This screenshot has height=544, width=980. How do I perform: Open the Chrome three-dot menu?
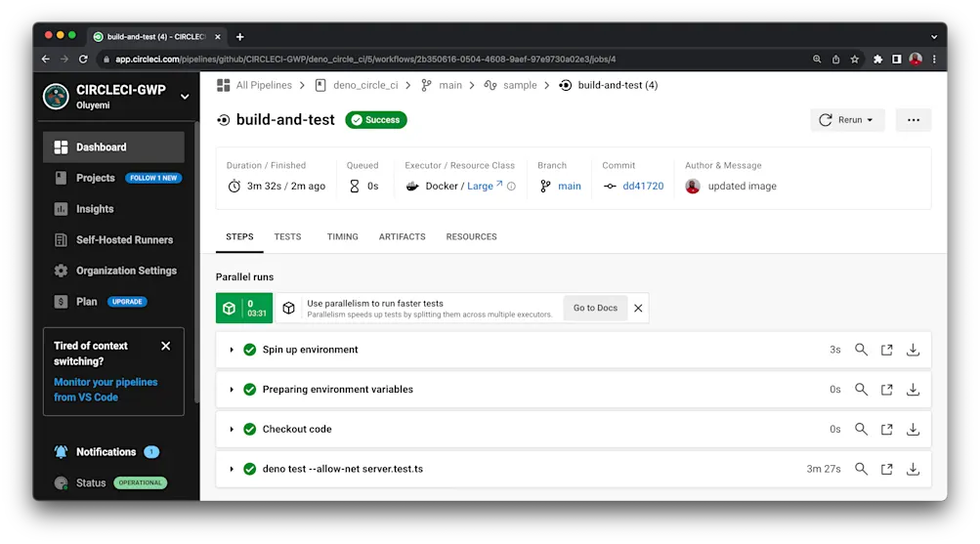[x=934, y=59]
